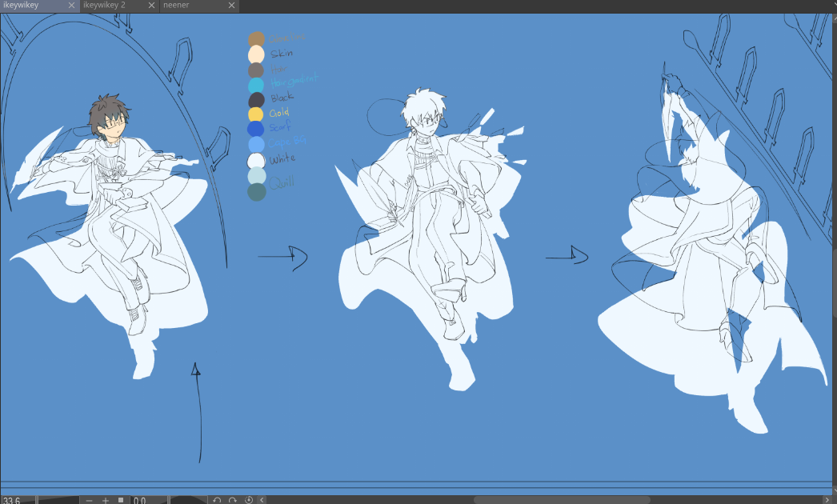This screenshot has width=837, height=504.
Task: Switch to the ikeywikey 2 tab
Action: point(110,6)
